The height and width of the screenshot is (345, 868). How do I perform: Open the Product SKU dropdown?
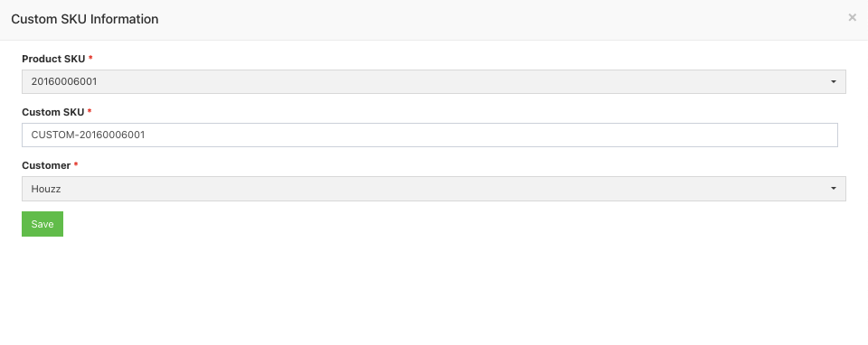433,82
